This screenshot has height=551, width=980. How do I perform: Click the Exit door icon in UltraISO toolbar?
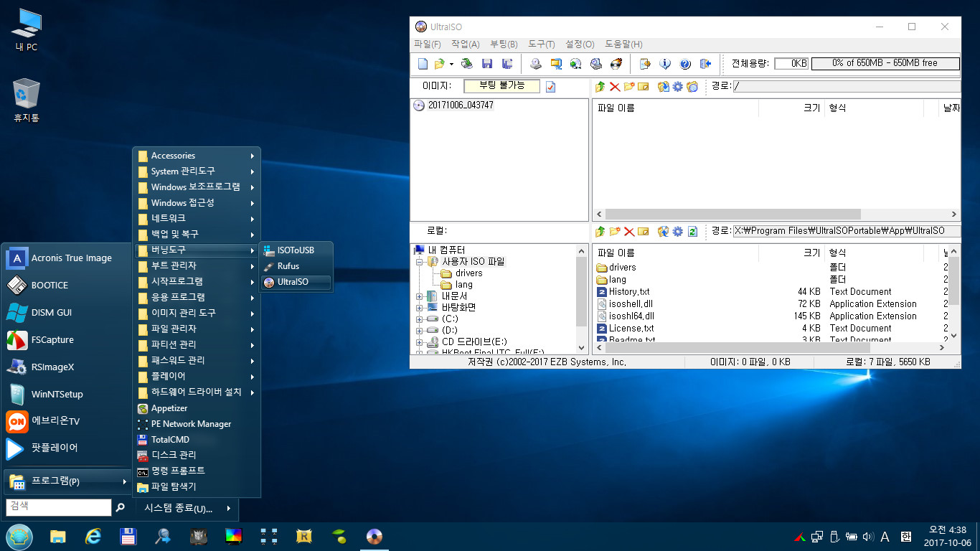click(x=705, y=63)
